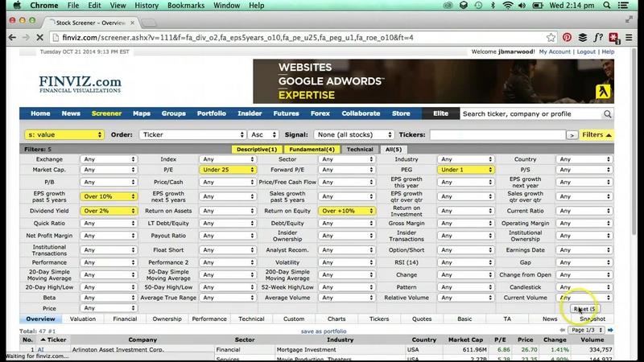This screenshot has width=644, height=362.
Task: Open the Elite navigation item
Action: pyautogui.click(x=440, y=113)
